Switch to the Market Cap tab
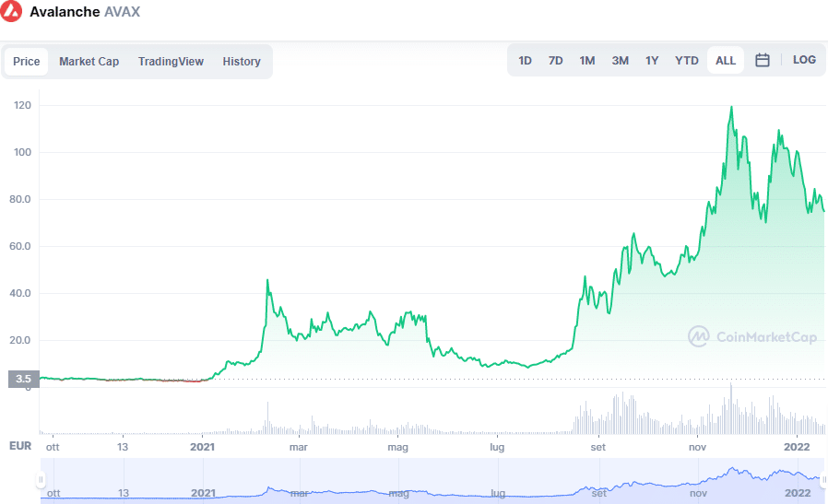Screen dimensions: 828x504 tap(89, 62)
